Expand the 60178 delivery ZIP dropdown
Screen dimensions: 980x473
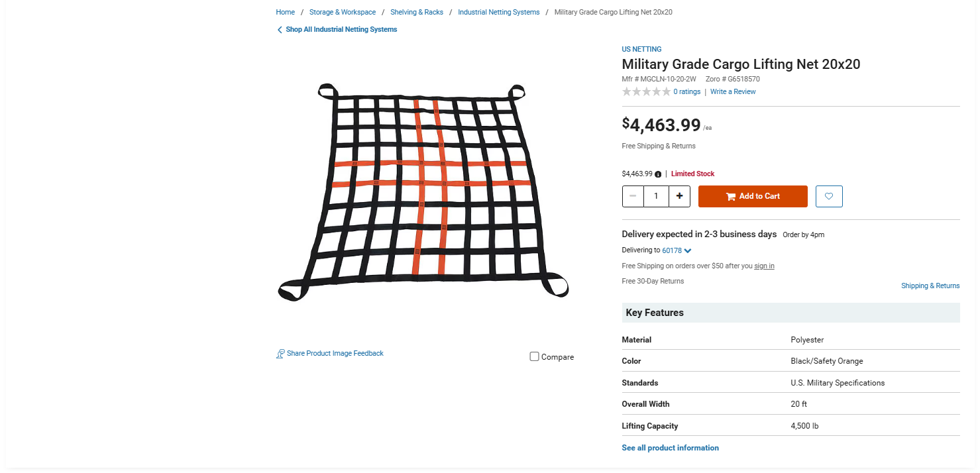[x=688, y=251]
